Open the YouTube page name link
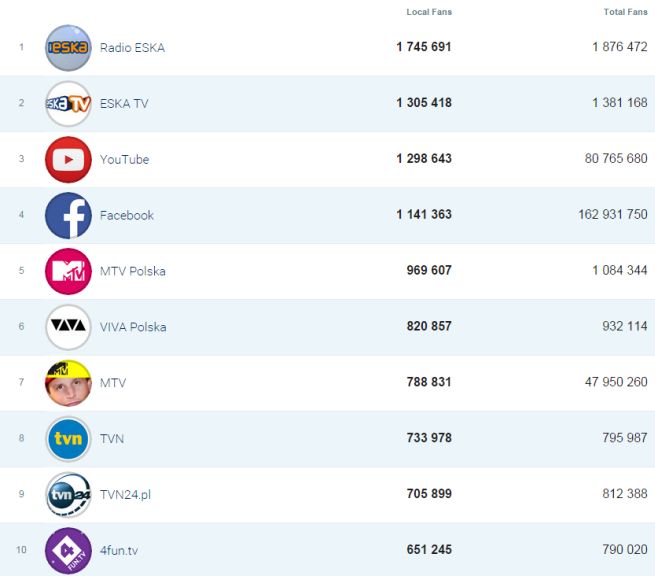Screen dimensions: 655x576 pos(124,160)
